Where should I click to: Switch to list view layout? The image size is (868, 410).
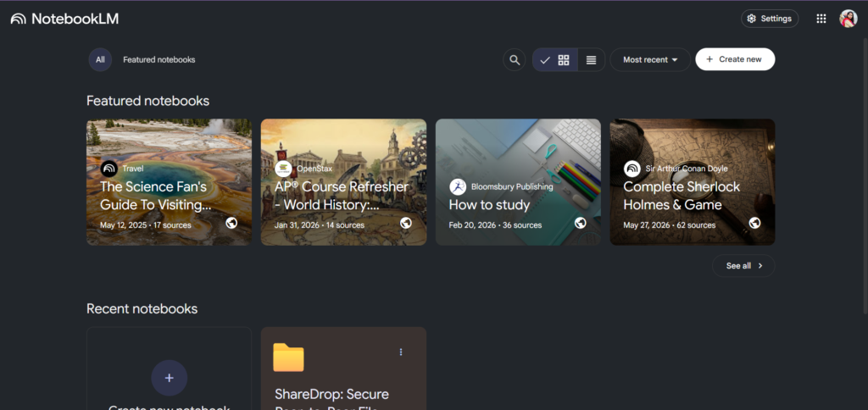point(591,60)
